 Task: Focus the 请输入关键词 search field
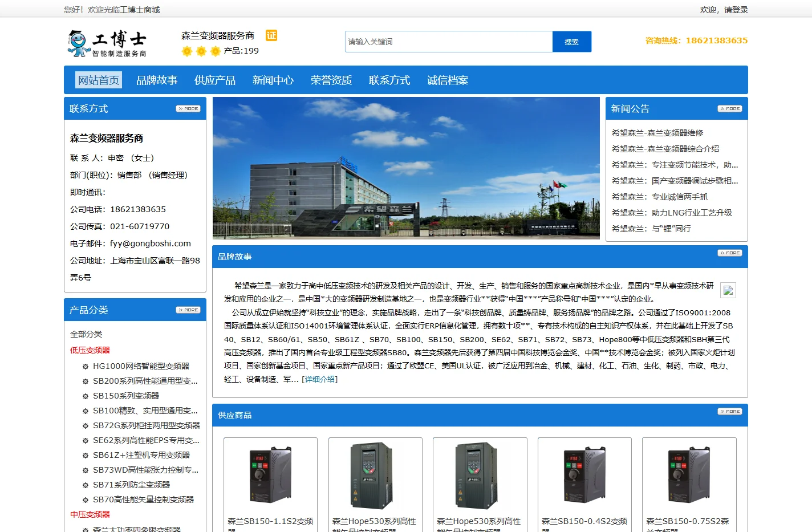click(x=449, y=42)
